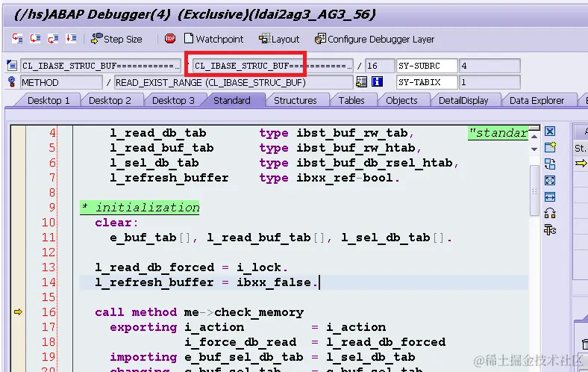Click the Maximize Horizontally tool icon
The width and height of the screenshot is (588, 372).
pyautogui.click(x=550, y=196)
